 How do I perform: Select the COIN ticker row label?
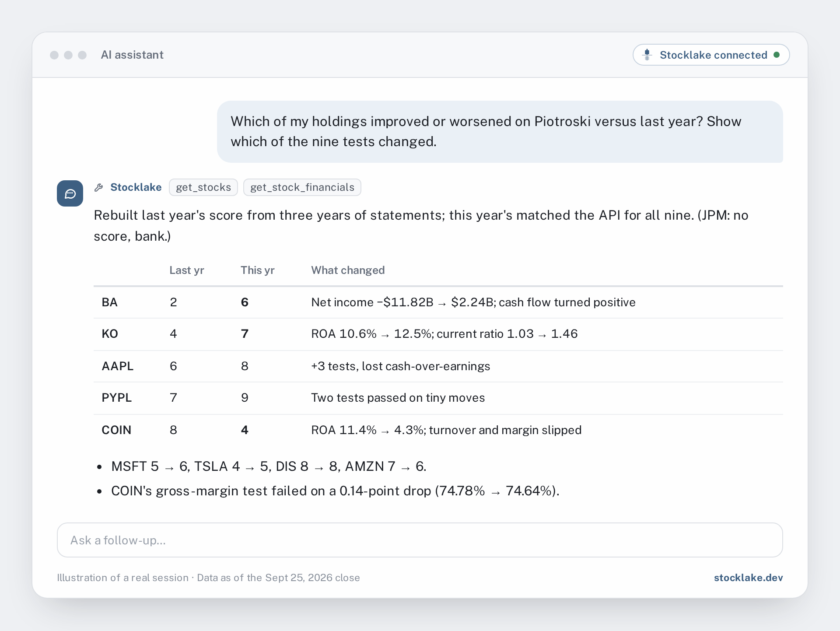(116, 430)
